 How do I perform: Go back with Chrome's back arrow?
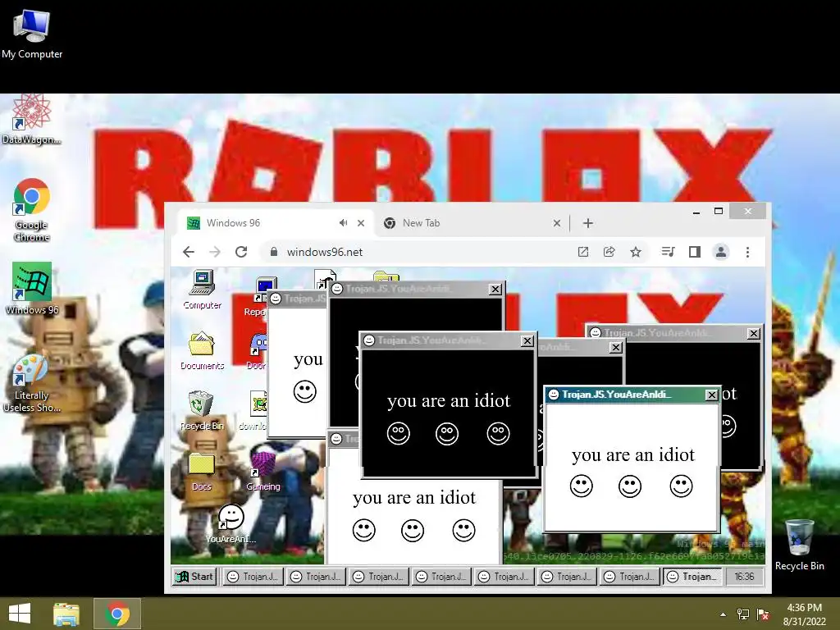[189, 252]
